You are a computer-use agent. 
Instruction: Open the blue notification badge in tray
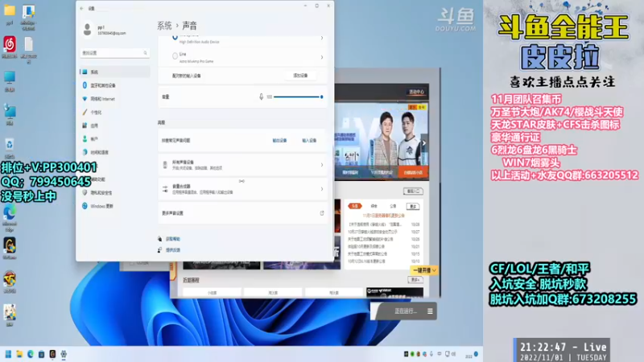coord(476,354)
